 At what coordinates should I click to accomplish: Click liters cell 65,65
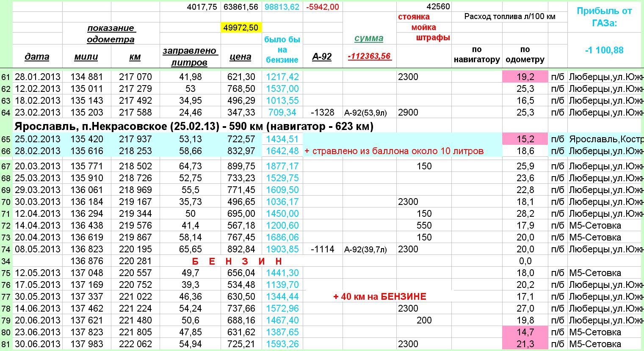pyautogui.click(x=190, y=249)
